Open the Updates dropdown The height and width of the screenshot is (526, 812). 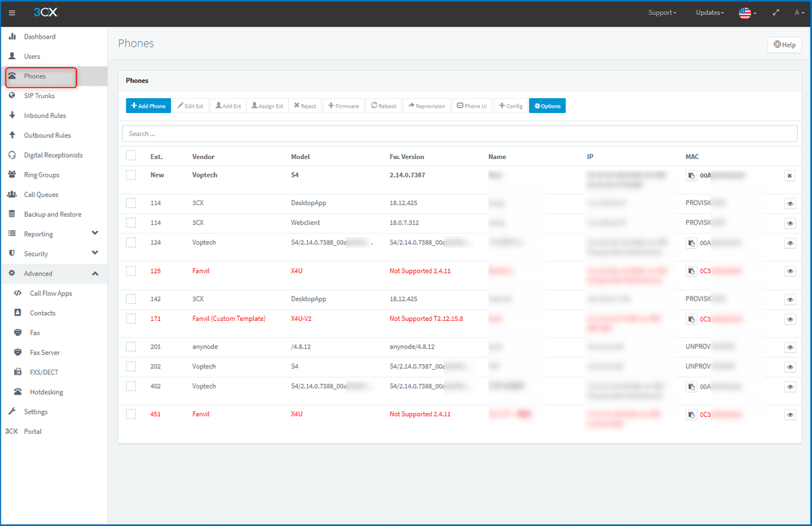tap(710, 13)
